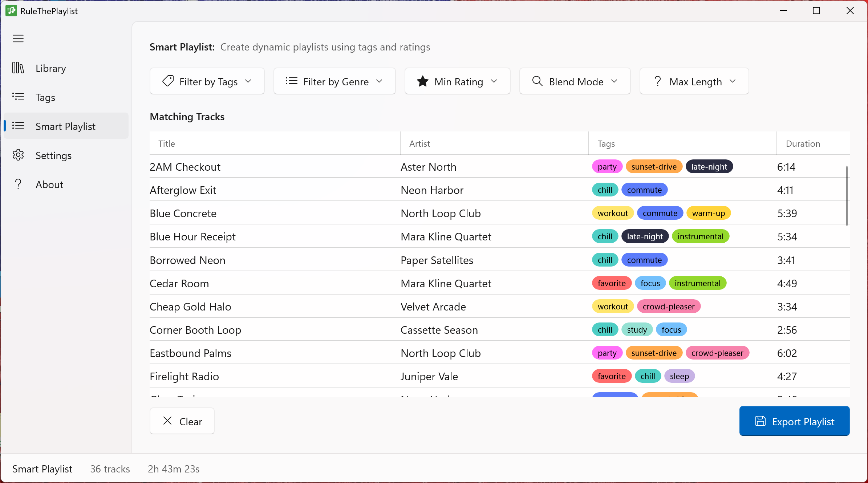Click Export Playlist
868x483 pixels.
[x=794, y=421]
